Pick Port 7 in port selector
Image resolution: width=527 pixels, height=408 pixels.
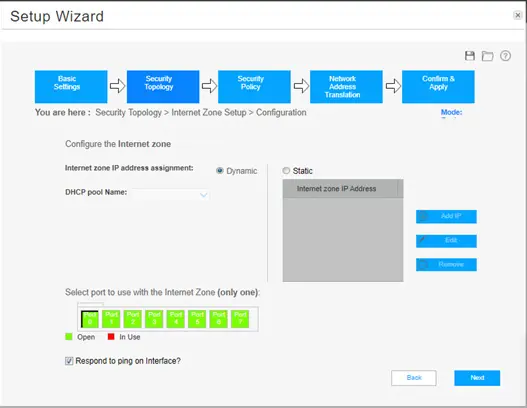pos(240,319)
